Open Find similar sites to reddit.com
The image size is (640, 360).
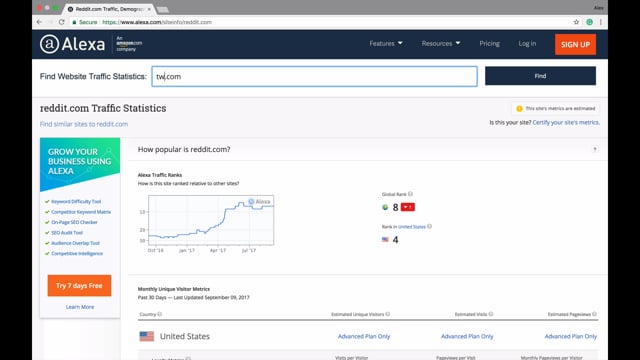(x=84, y=124)
